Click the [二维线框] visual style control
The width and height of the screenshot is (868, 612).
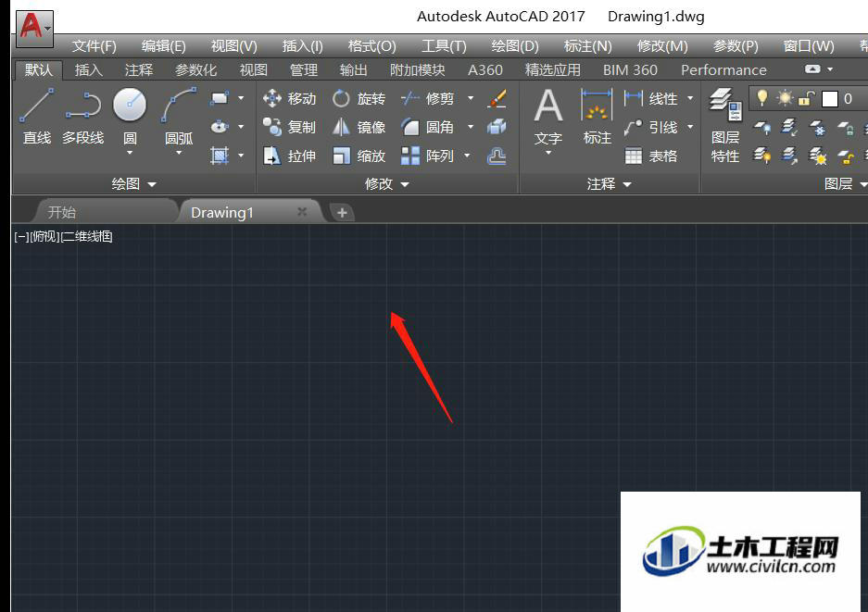pyautogui.click(x=86, y=237)
